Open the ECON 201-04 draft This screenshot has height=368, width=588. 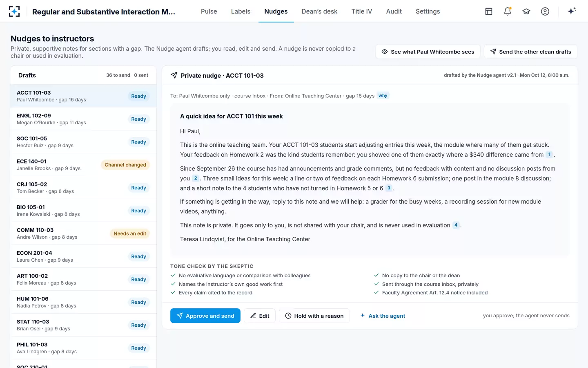point(83,256)
